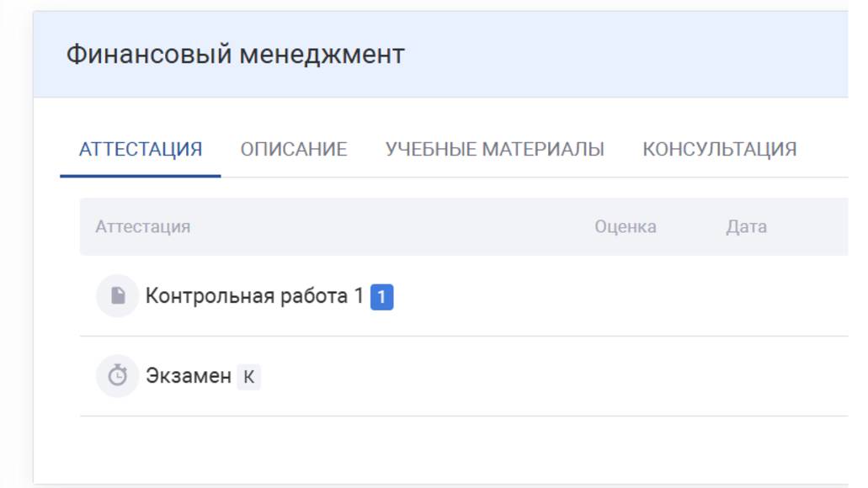
Task: Click the empty Дата cell for Контрольная работа 1
Action: point(747,296)
